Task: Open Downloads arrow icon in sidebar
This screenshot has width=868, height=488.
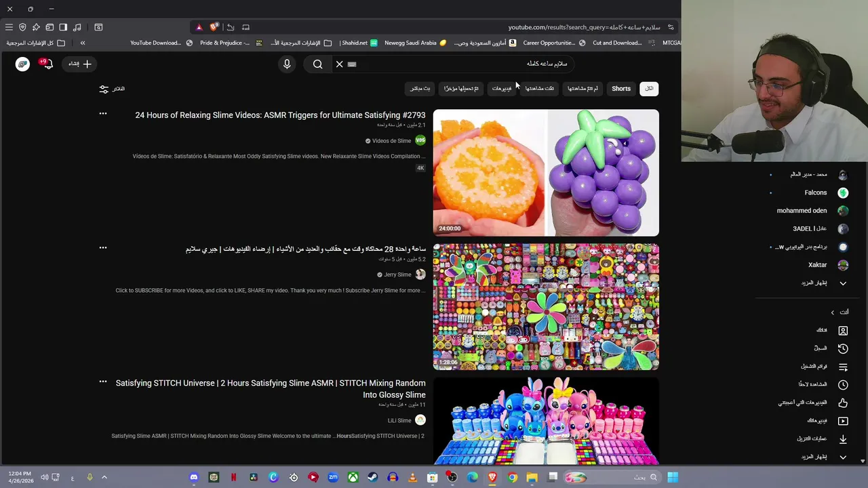Action: click(843, 439)
